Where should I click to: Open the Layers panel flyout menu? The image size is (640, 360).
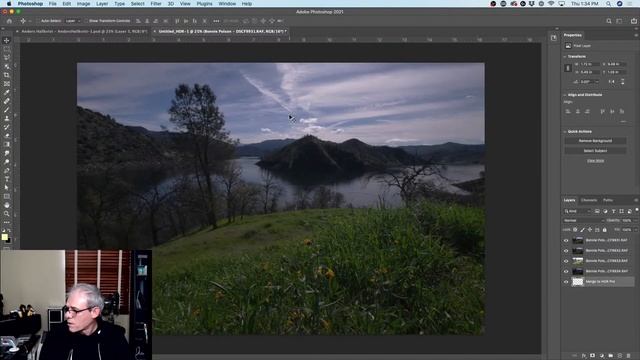coord(636,200)
